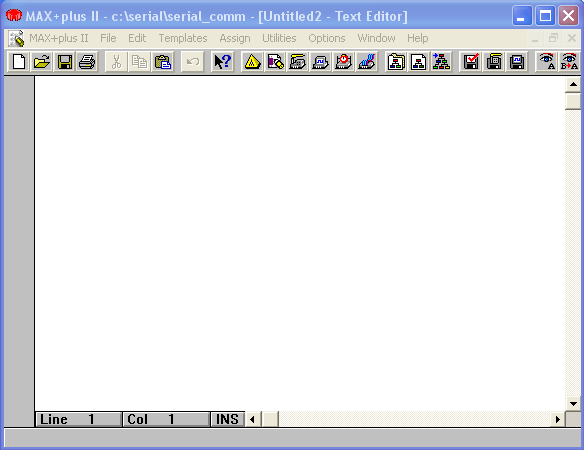Image resolution: width=584 pixels, height=450 pixels.
Task: Open the MAX+plus II menu
Action: (x=59, y=38)
